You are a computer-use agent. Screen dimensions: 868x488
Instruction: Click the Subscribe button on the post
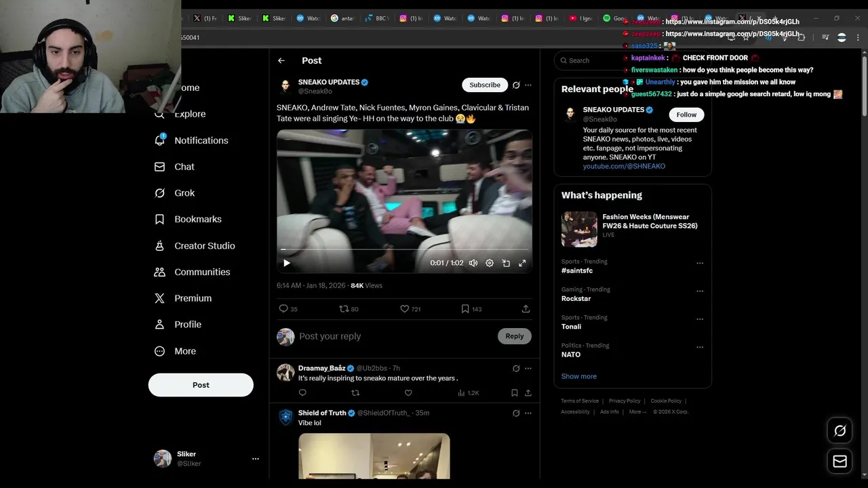[485, 85]
